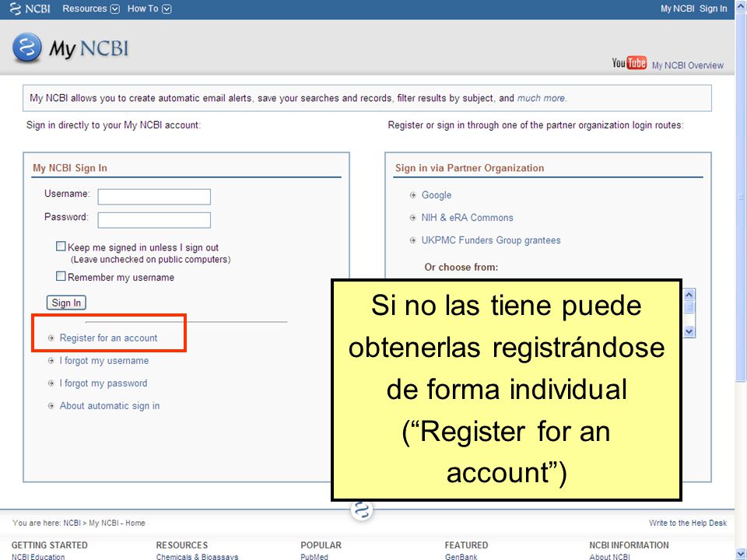Click the NCBI logo in top bar

(30, 9)
